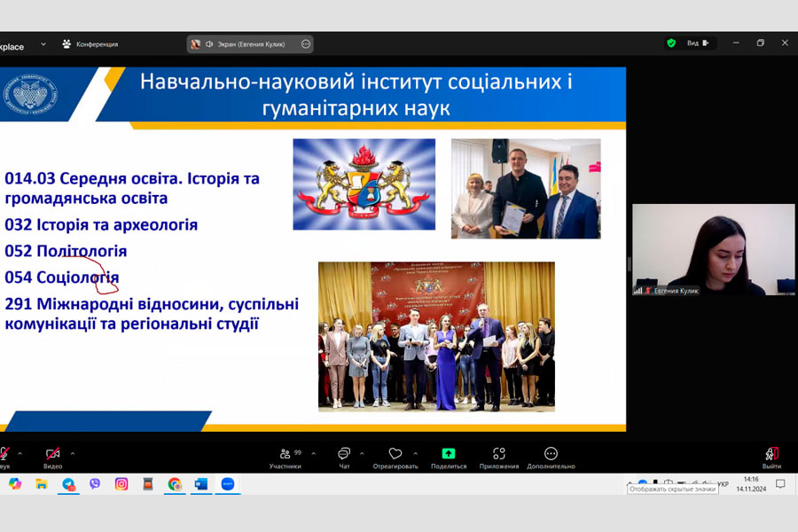Image resolution: width=798 pixels, height=532 pixels.
Task: Open Chrome from the taskbar
Action: click(x=175, y=483)
